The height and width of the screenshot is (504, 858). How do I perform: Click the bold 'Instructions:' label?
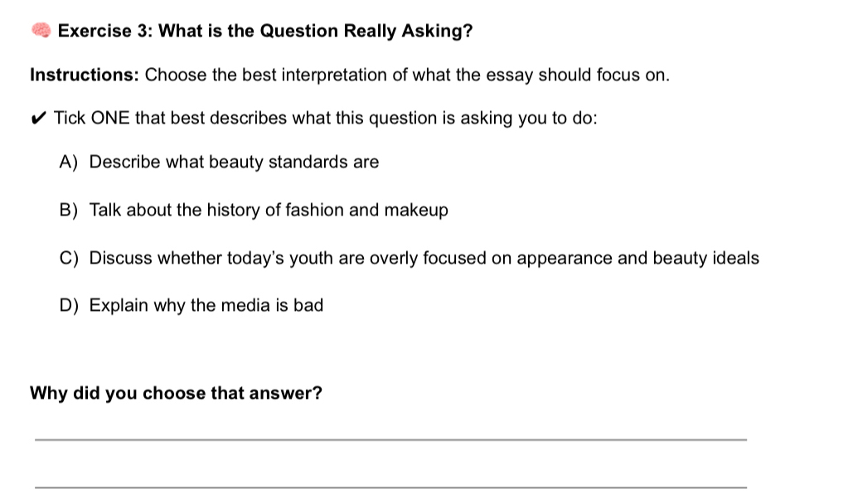(x=85, y=75)
